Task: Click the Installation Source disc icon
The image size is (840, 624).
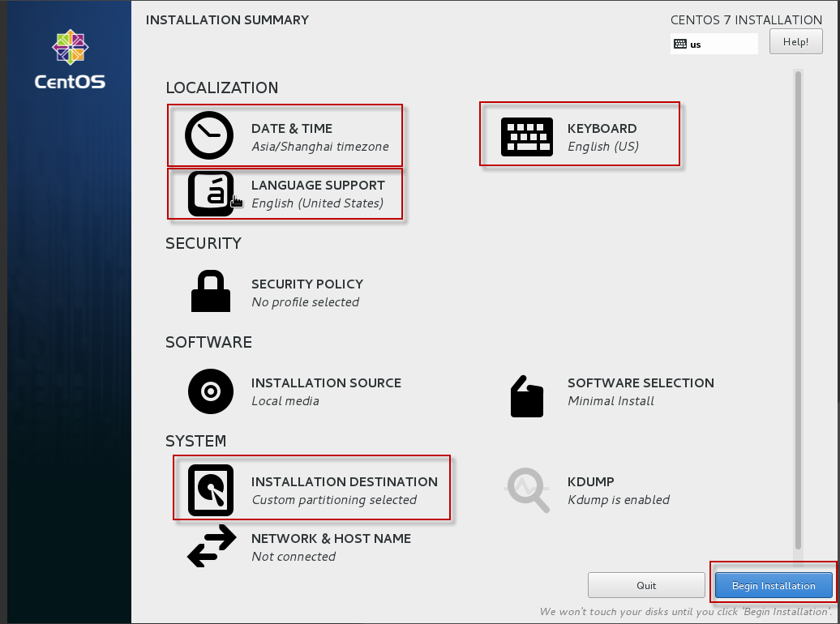Action: 211,391
